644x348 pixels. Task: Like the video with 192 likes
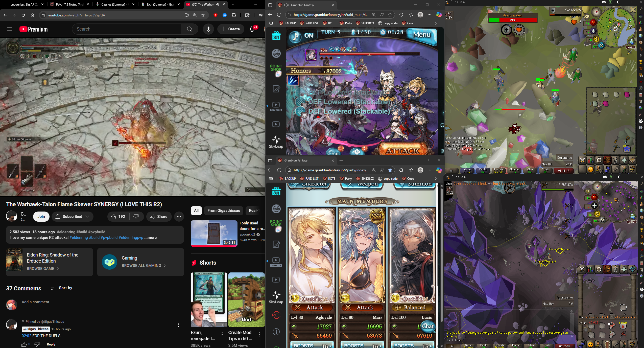point(118,217)
